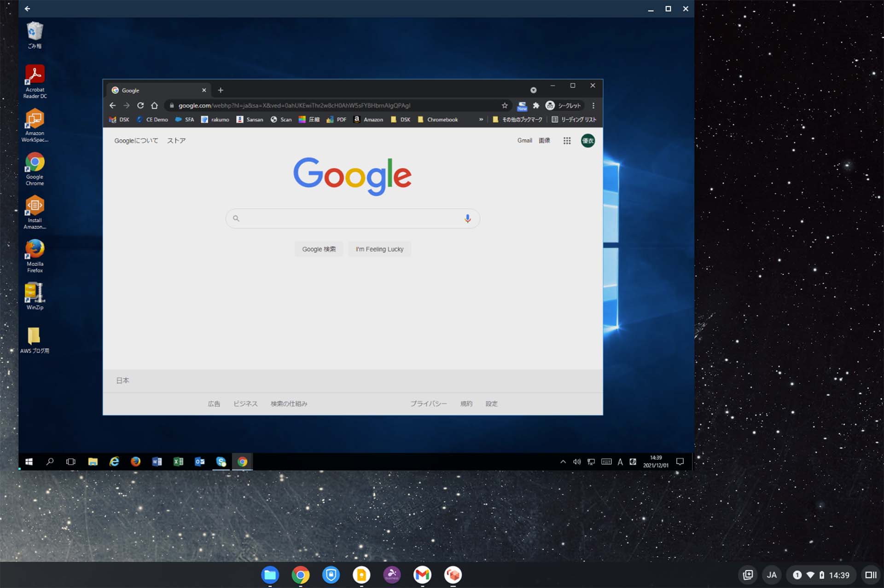Open Google Chrome desktop shortcut
Screen dimensions: 884x588
35,169
